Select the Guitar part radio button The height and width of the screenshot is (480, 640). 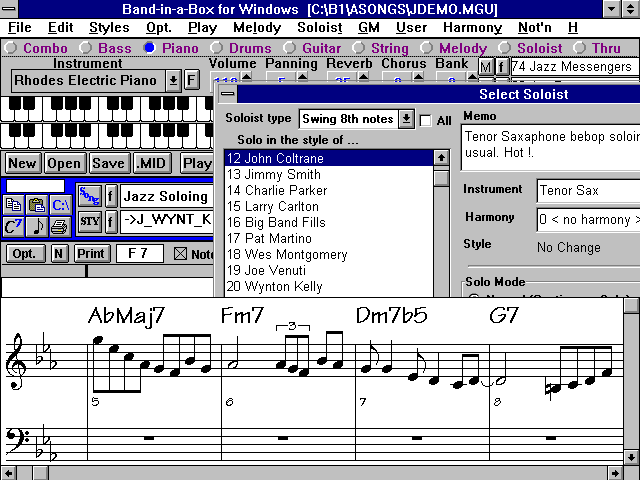(289, 48)
